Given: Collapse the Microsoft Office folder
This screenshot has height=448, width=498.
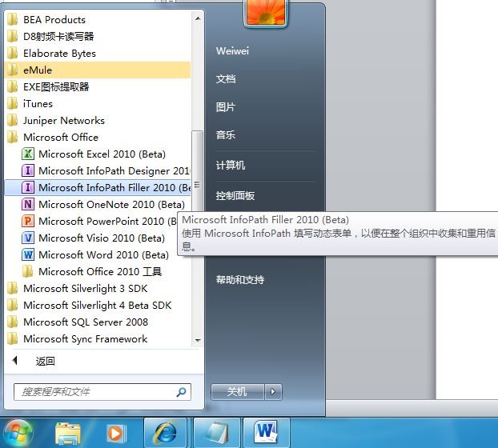Looking at the screenshot, I should coord(98,138).
